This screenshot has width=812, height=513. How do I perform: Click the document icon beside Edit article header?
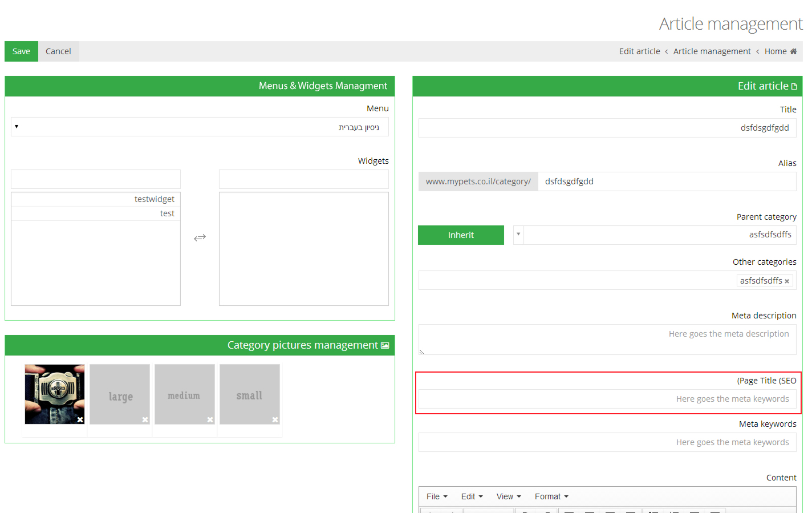click(x=794, y=86)
